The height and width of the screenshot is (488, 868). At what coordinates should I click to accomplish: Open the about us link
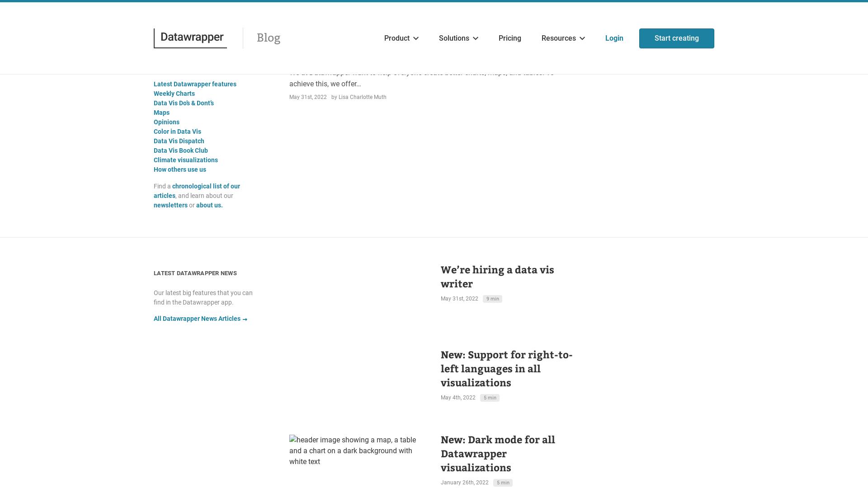tap(209, 205)
